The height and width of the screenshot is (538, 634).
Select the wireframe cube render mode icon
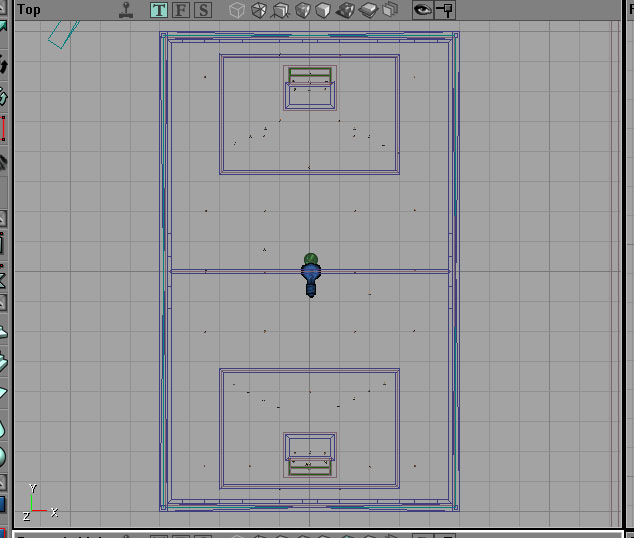pos(259,11)
